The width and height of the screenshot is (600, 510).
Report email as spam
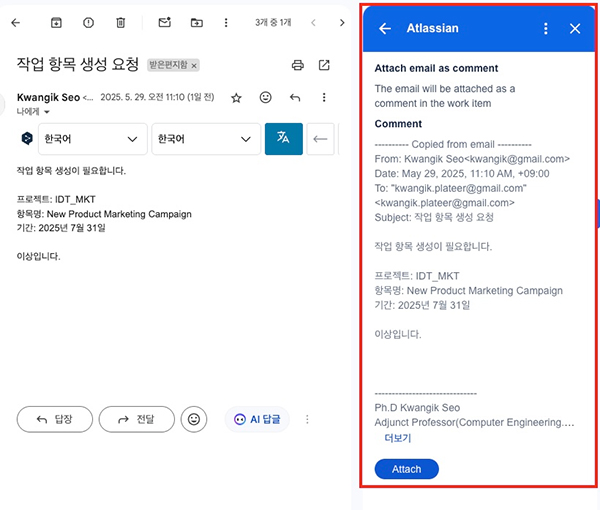[x=88, y=23]
